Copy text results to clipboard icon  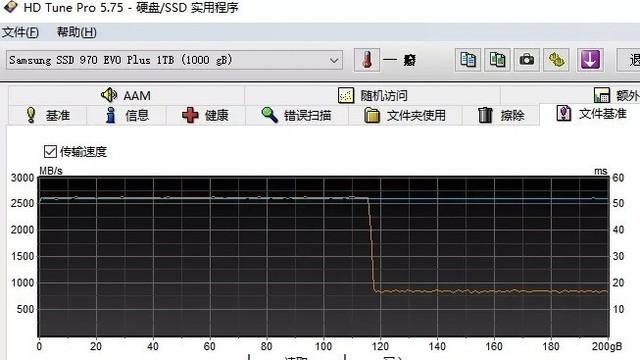468,60
